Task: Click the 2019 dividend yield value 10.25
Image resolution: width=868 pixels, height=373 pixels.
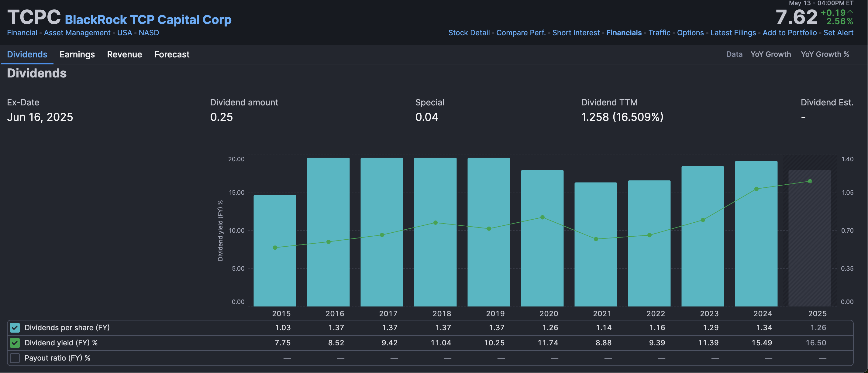Action: pos(494,343)
